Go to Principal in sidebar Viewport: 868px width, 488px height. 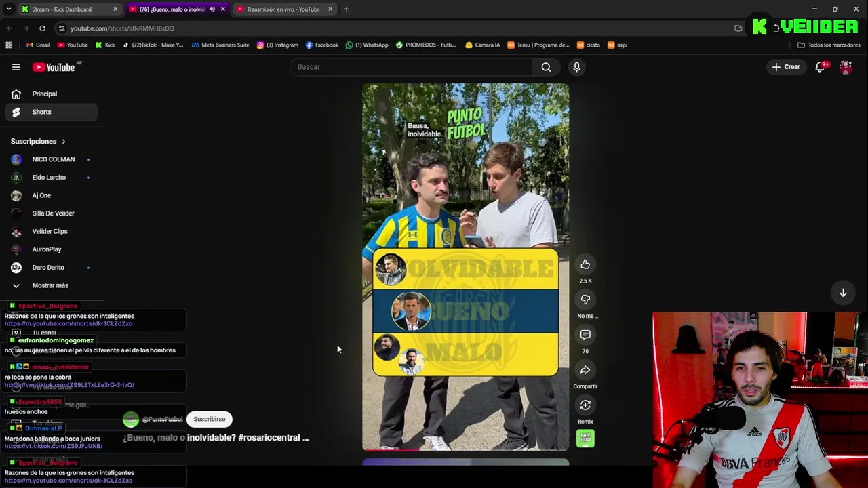click(51, 94)
